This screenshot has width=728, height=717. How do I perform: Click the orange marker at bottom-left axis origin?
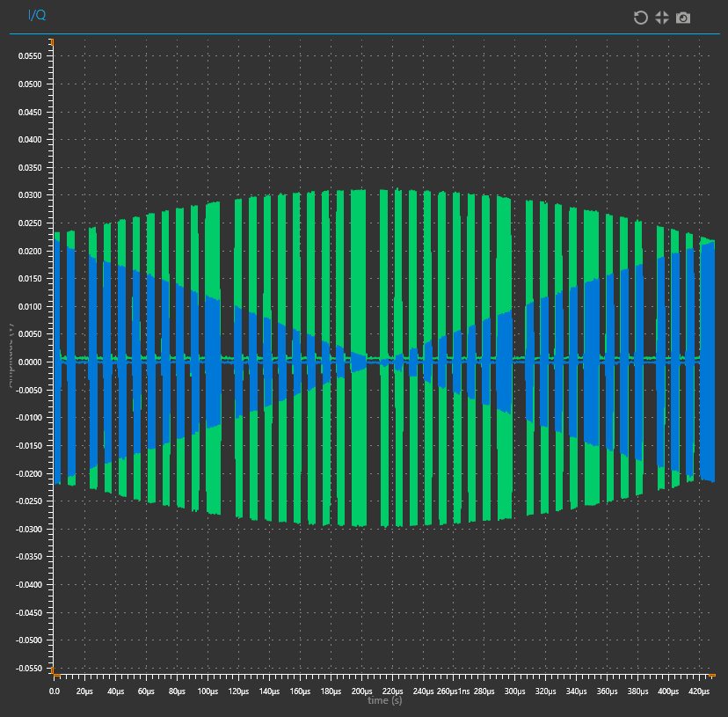(x=55, y=671)
